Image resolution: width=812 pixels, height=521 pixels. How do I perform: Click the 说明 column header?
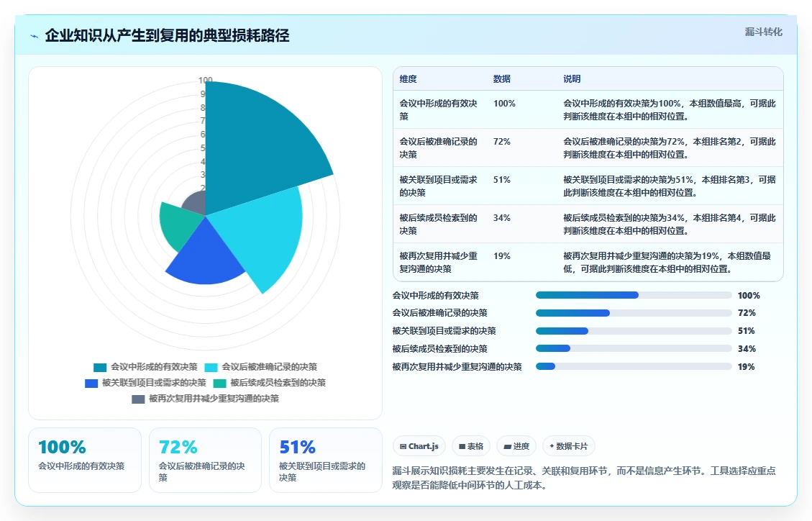click(572, 78)
